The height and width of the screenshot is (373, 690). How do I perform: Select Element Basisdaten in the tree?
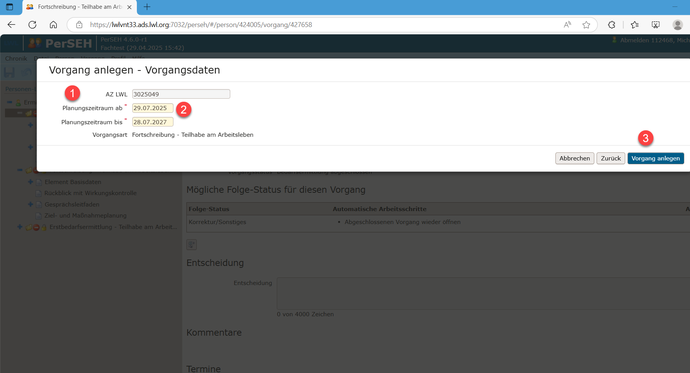pyautogui.click(x=73, y=182)
